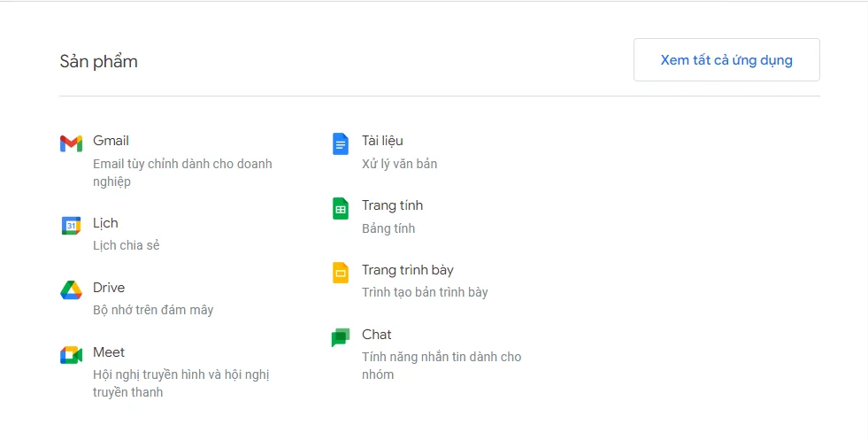Open the Chat product link
This screenshot has width=868, height=440.
pyautogui.click(x=376, y=335)
